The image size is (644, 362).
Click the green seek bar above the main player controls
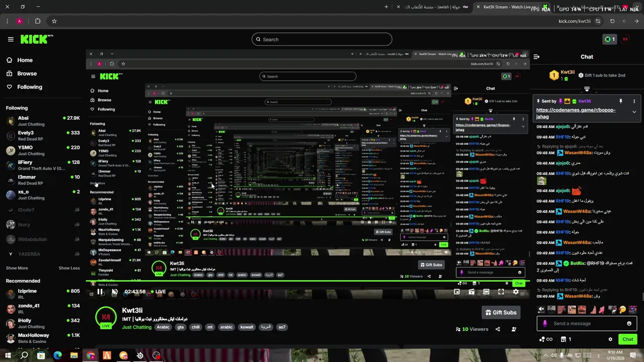308,281
